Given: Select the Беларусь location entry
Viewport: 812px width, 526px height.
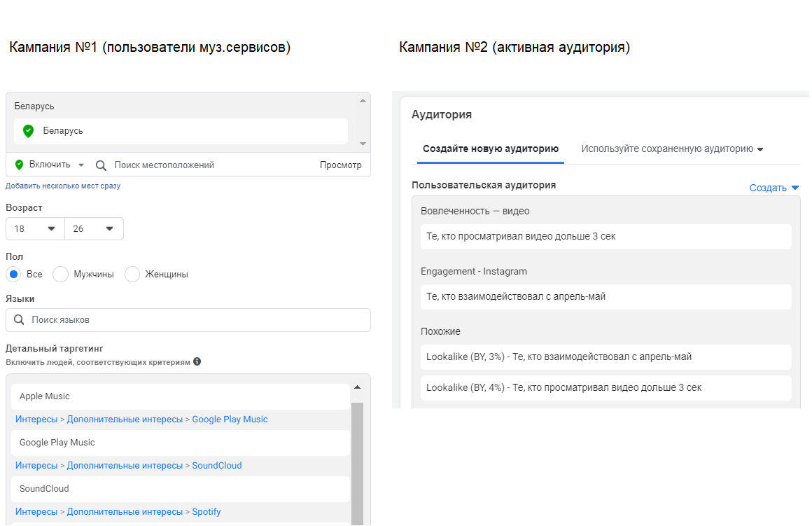Looking at the screenshot, I should pyautogui.click(x=181, y=131).
